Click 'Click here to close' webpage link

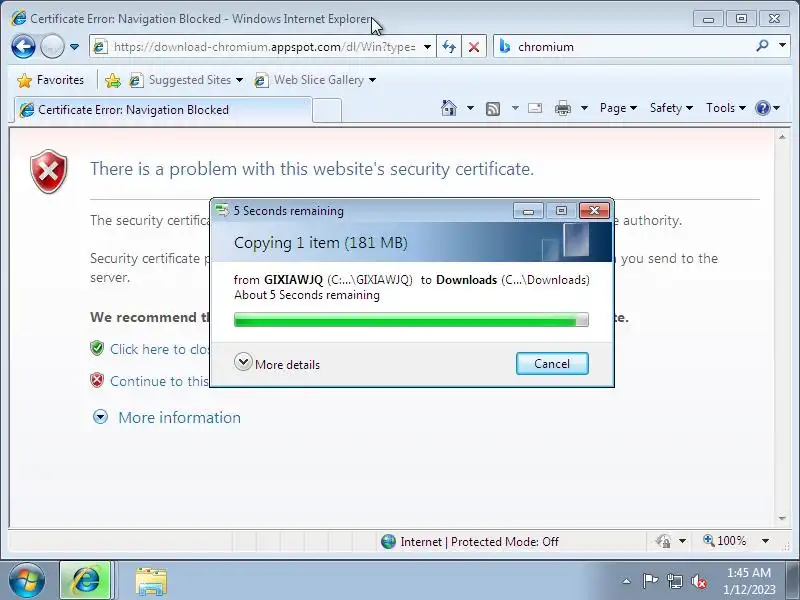(159, 349)
